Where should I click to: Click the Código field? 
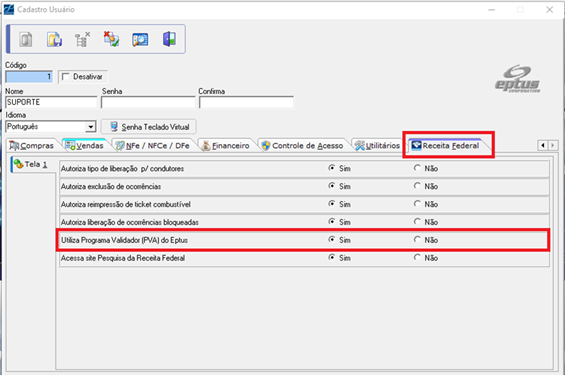pyautogui.click(x=29, y=77)
